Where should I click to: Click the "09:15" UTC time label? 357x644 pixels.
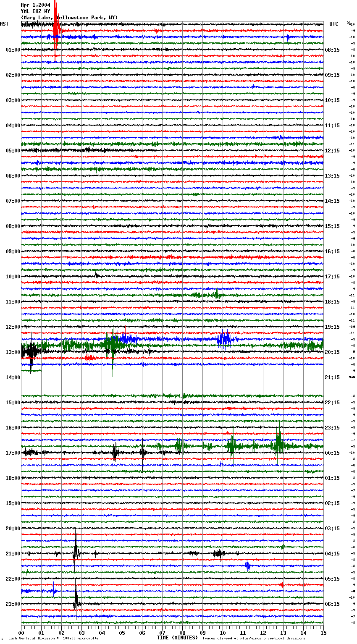pos(332,75)
